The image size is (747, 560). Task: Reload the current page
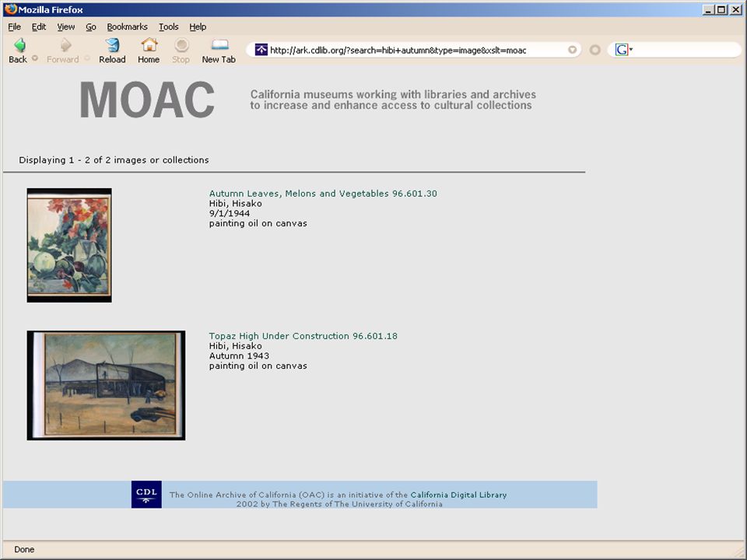[x=112, y=51]
